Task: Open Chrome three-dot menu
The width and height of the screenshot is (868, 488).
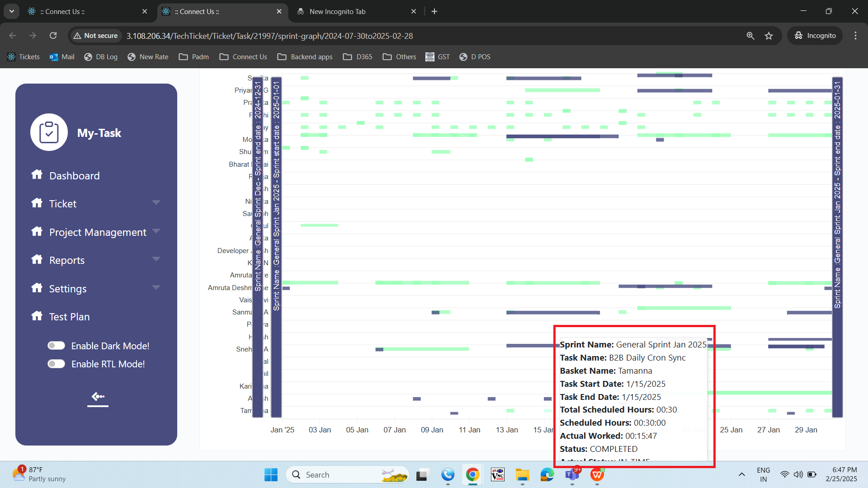Action: click(x=855, y=36)
